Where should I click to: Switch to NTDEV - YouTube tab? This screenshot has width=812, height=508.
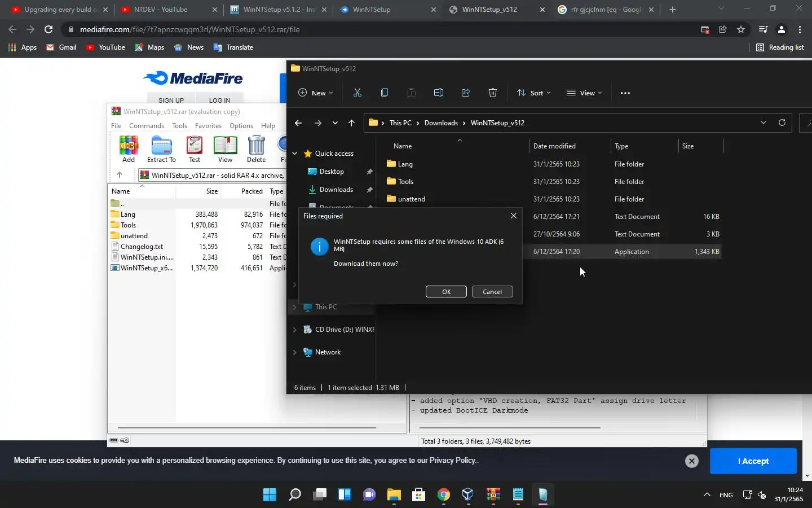tap(167, 10)
